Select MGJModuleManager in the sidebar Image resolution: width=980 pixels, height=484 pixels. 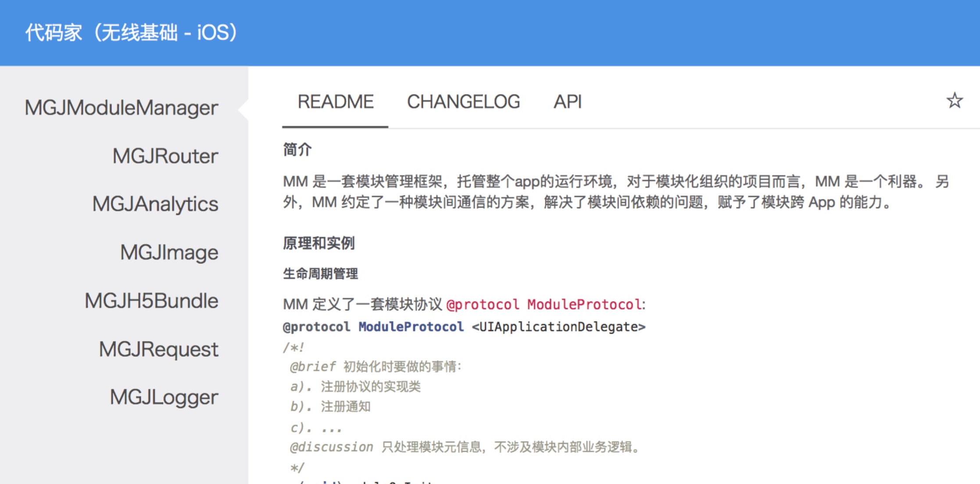[121, 108]
